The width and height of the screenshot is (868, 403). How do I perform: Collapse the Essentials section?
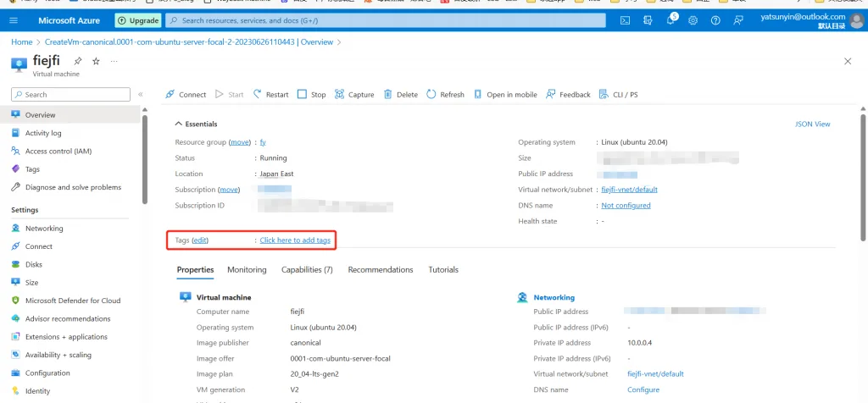tap(196, 124)
